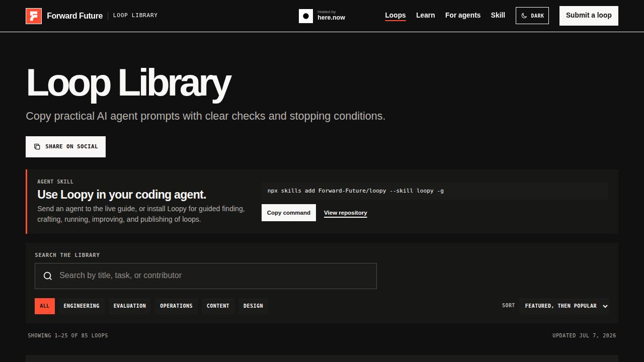
Task: Click the Forward Future brand name
Action: tap(74, 16)
